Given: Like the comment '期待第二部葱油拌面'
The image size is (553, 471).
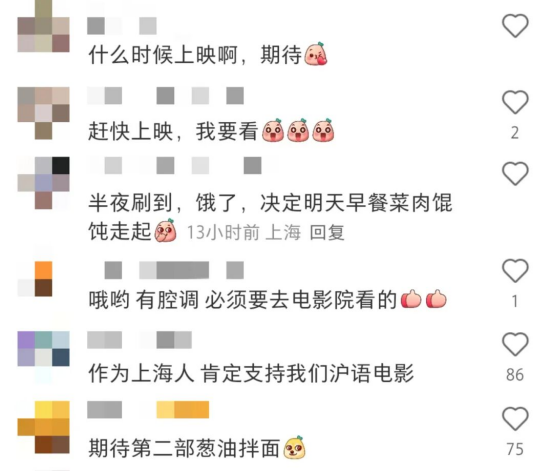Looking at the screenshot, I should [x=515, y=418].
